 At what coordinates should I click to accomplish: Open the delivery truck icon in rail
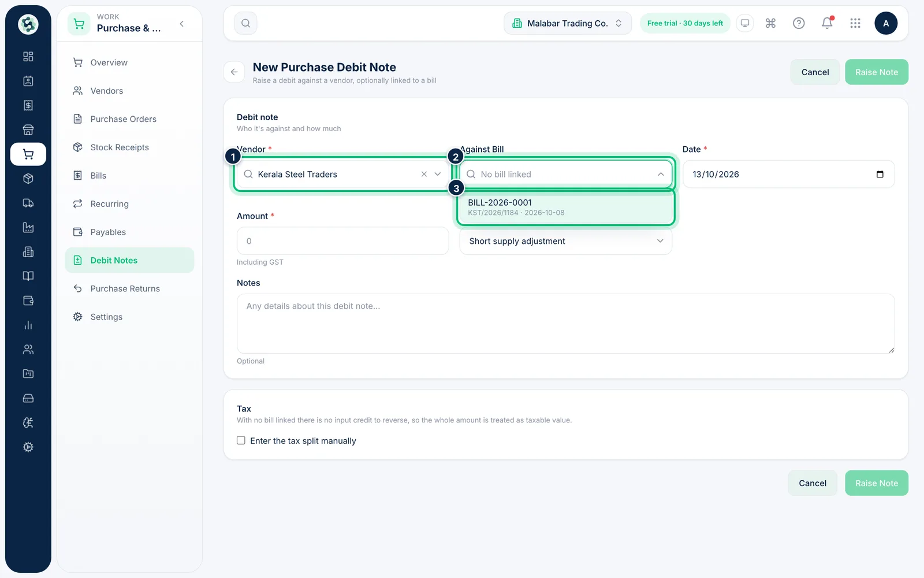[x=28, y=203]
